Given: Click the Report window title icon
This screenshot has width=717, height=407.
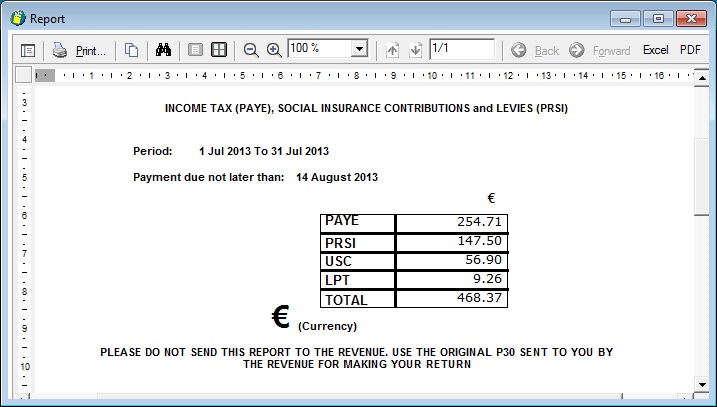Looking at the screenshot, I should tap(17, 18).
